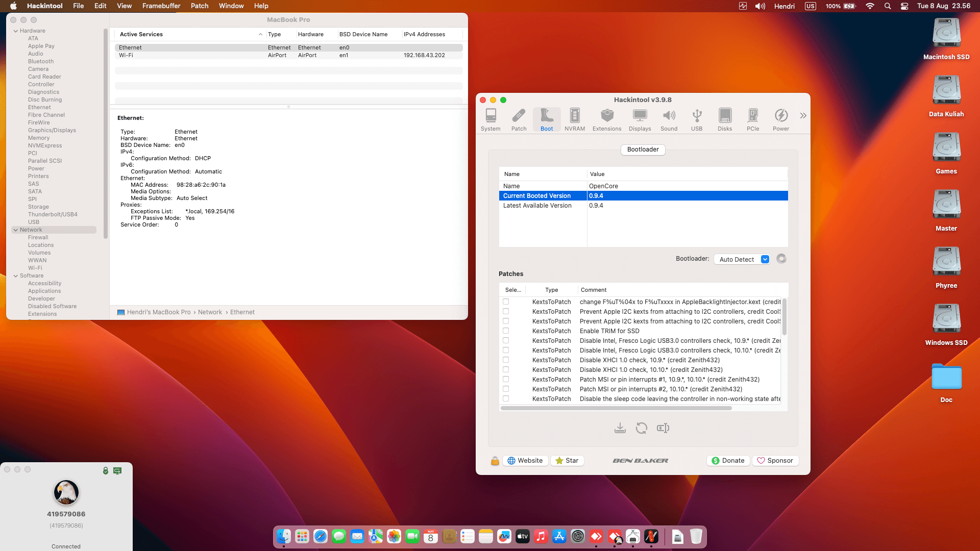Open the Help menu

(261, 6)
